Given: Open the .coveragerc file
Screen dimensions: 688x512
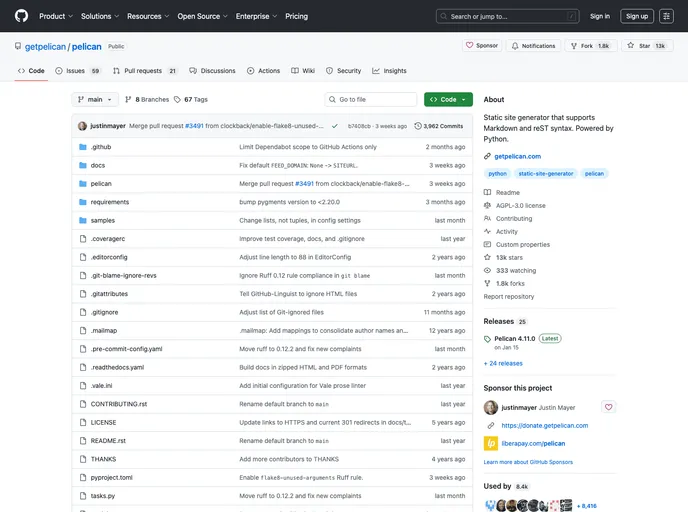Looking at the screenshot, I should coord(108,239).
